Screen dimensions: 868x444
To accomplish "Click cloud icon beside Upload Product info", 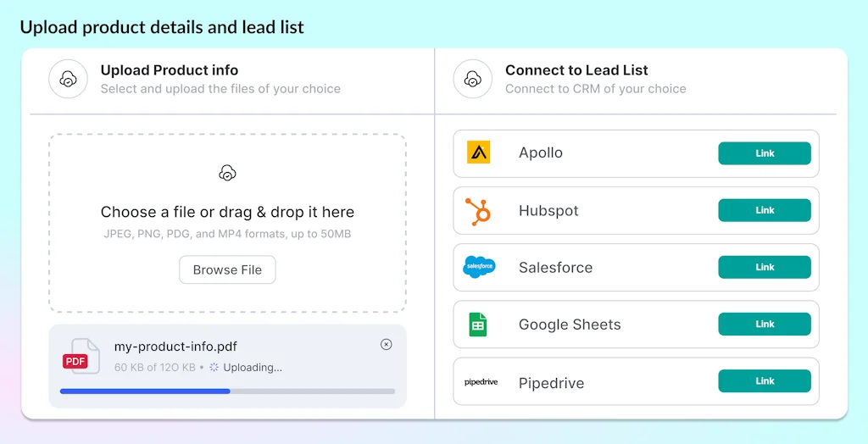I will pos(68,79).
